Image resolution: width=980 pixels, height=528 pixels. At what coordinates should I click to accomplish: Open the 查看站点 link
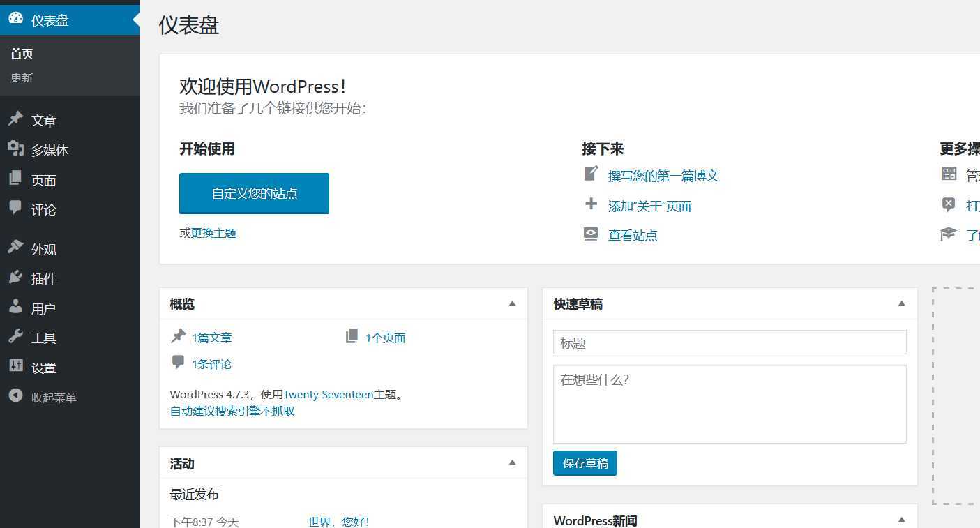coord(633,235)
